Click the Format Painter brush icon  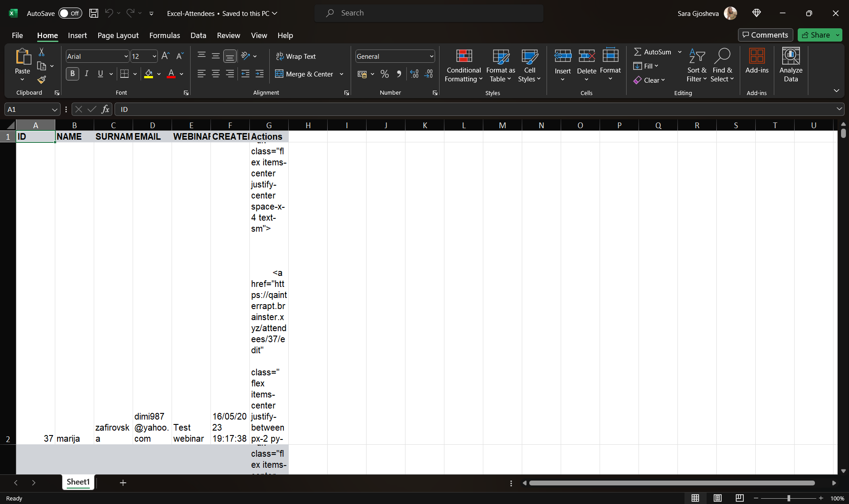coord(42,80)
